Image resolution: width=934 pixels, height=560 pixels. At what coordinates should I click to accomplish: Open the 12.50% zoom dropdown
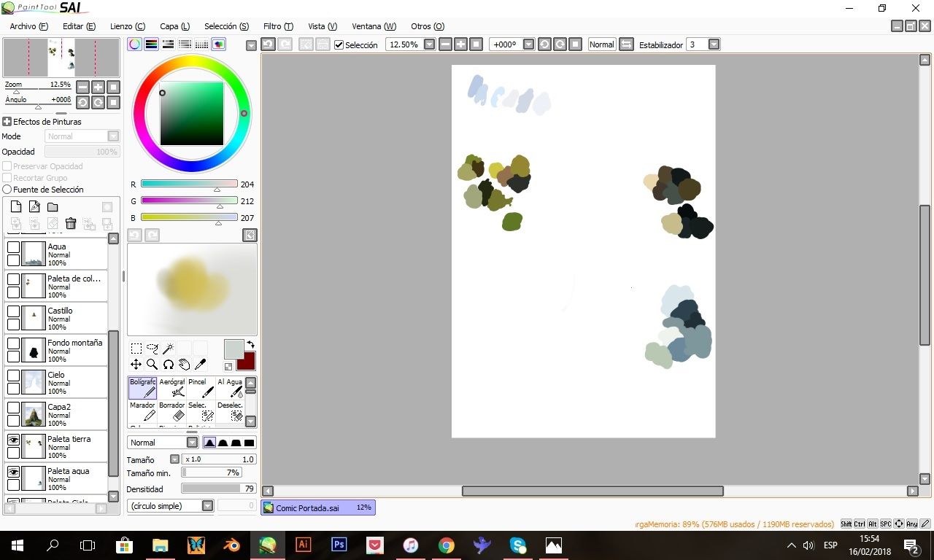point(429,44)
